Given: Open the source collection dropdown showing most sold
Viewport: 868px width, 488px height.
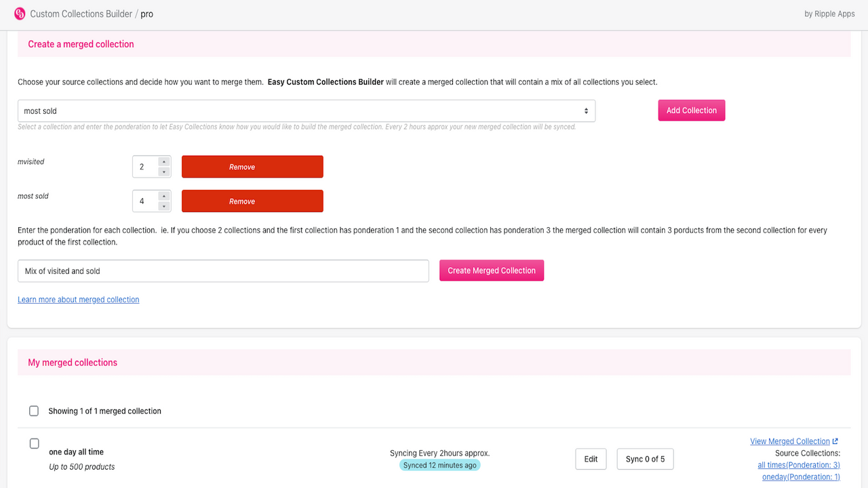Looking at the screenshot, I should point(307,111).
